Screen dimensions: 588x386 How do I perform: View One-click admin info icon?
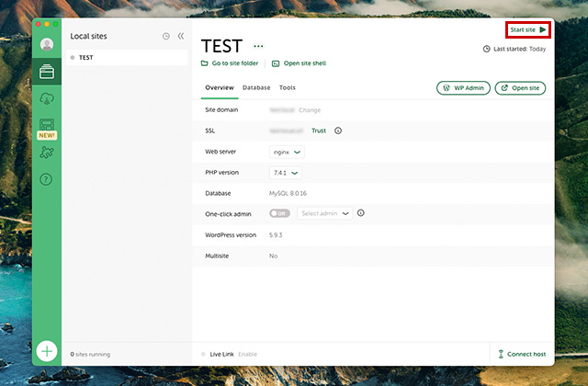pyautogui.click(x=361, y=213)
